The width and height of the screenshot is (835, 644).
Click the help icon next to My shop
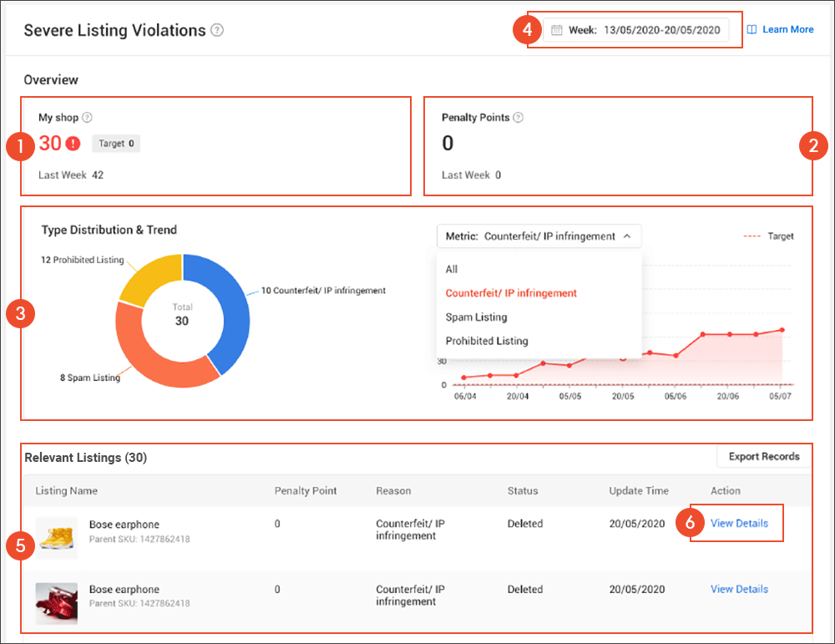87,117
